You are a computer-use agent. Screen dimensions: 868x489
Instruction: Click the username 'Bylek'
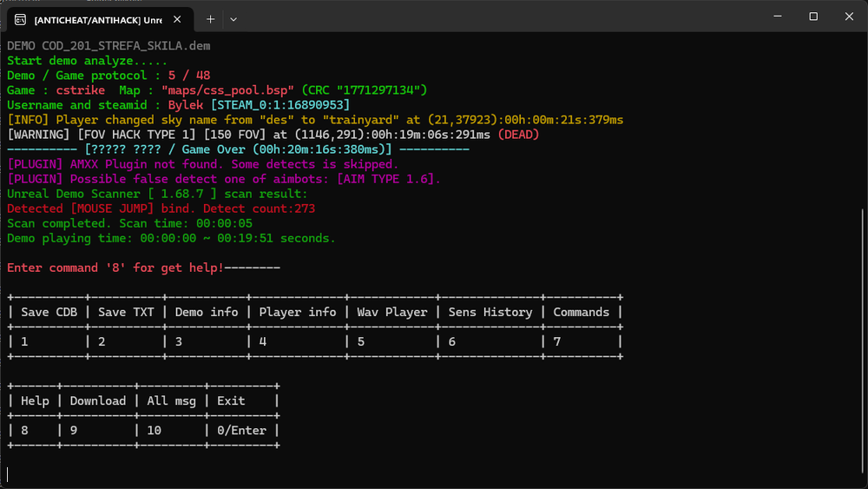tap(186, 105)
